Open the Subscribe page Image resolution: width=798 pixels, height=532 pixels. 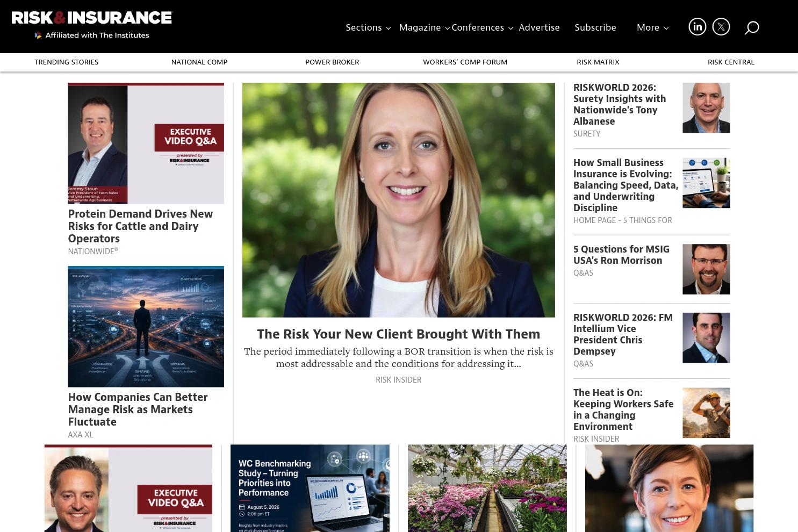(x=595, y=27)
